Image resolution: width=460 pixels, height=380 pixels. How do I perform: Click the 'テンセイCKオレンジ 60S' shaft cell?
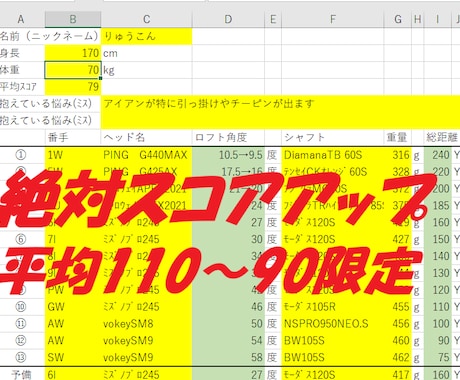[x=333, y=172]
